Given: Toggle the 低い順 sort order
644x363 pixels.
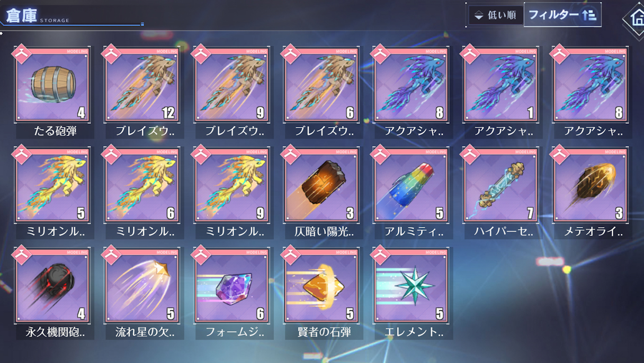Looking at the screenshot, I should 495,15.
